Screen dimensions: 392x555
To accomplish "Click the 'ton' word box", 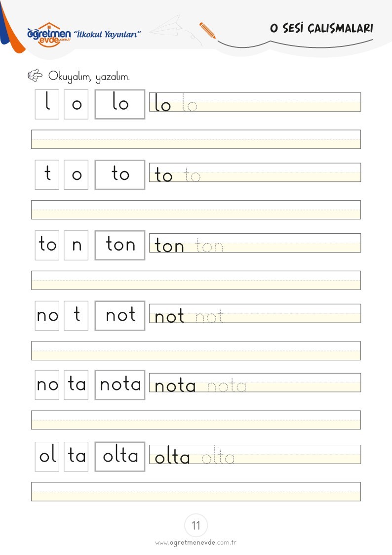I will [120, 245].
